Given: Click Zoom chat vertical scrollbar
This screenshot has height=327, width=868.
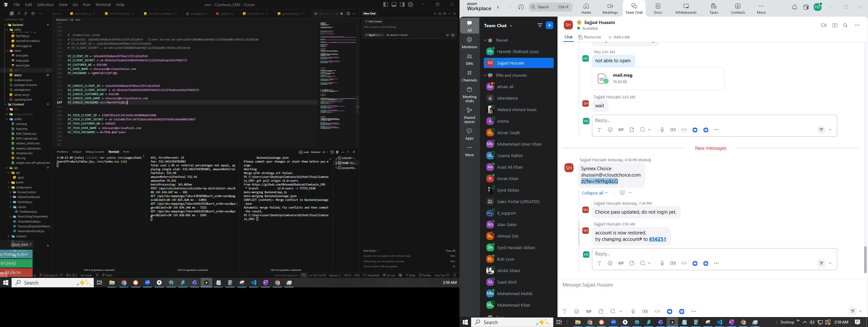Looking at the screenshot, I should pos(865,260).
